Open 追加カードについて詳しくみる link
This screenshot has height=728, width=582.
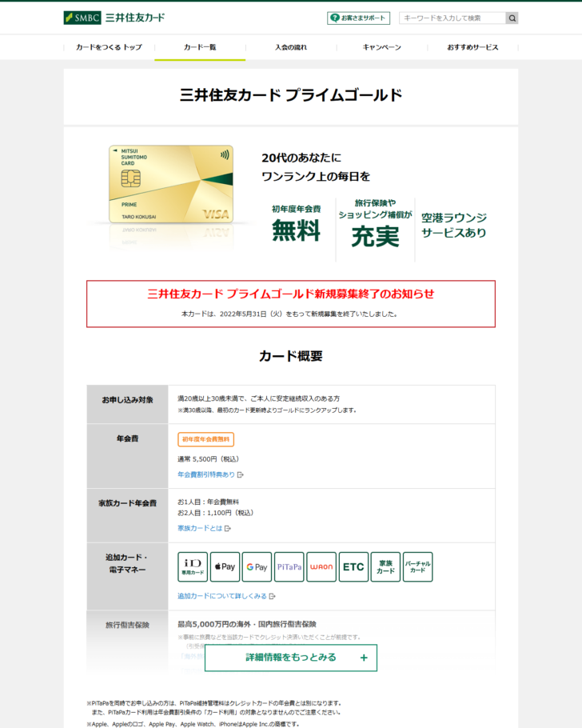pos(222,596)
